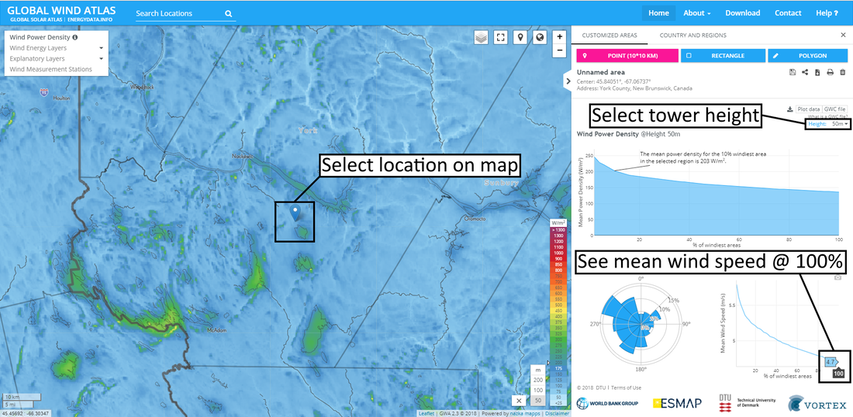The image size is (853, 417).
Task: Click the info icon beside Wind Power Density
Action: coord(75,38)
